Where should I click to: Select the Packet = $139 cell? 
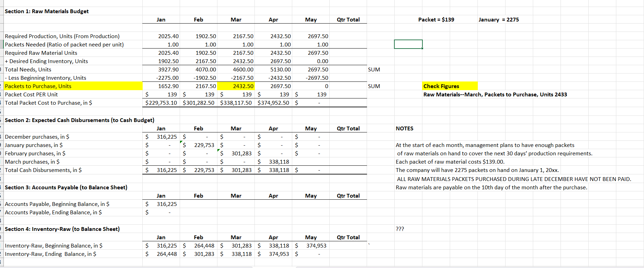[436, 20]
